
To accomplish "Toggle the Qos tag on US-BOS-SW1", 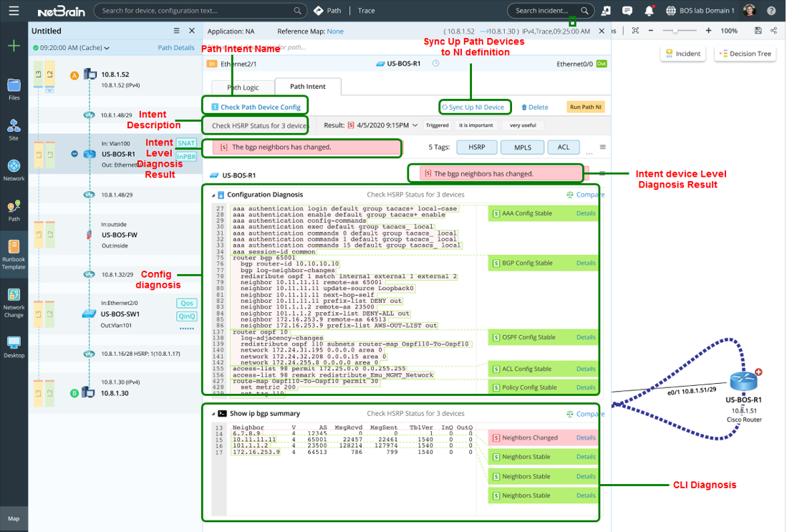I will (x=186, y=304).
